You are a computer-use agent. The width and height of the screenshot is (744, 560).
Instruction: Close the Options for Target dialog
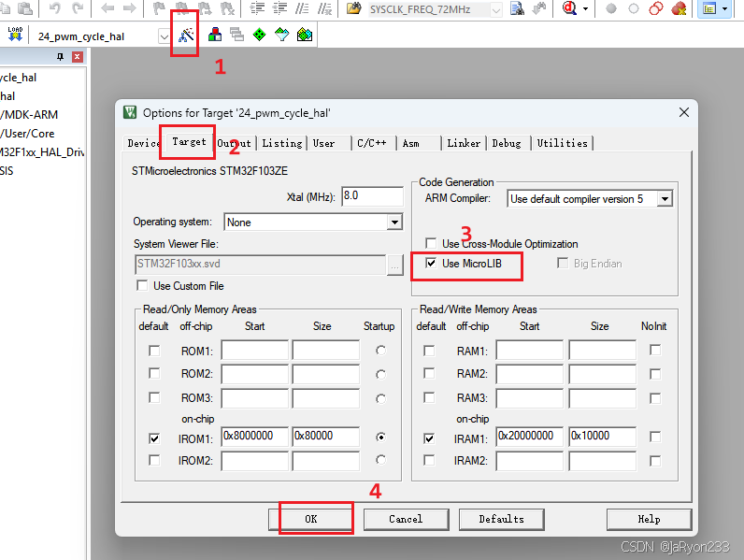684,112
